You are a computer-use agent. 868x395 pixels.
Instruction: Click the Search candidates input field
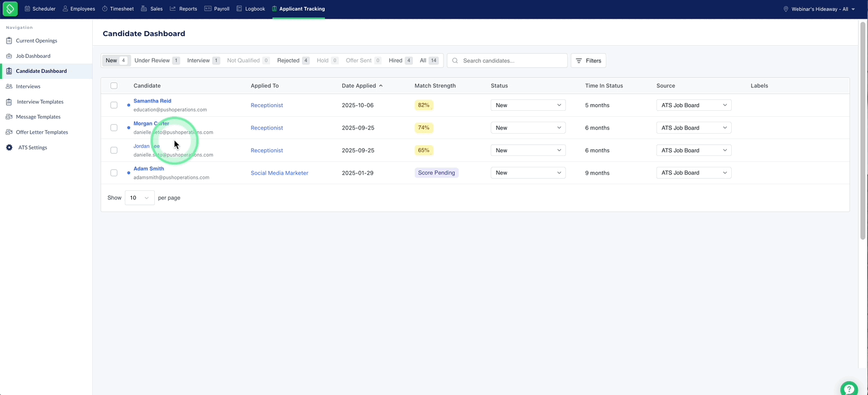(x=507, y=61)
